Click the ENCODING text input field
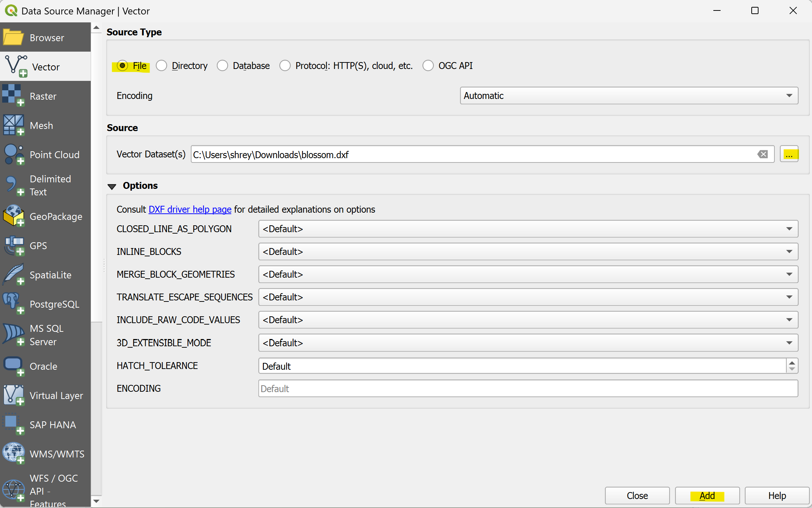 [528, 388]
